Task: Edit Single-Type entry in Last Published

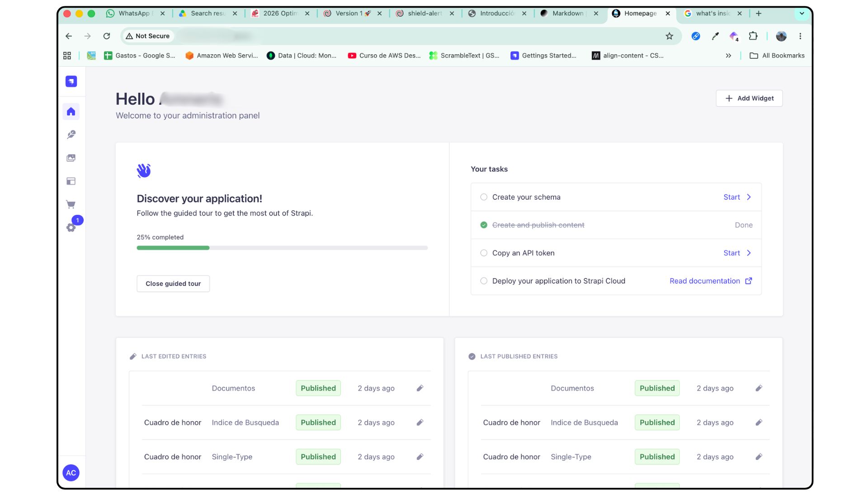Action: click(x=759, y=457)
